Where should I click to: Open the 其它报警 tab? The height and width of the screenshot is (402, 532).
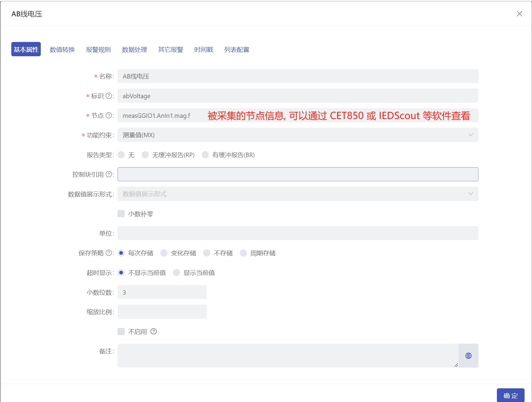(x=171, y=49)
